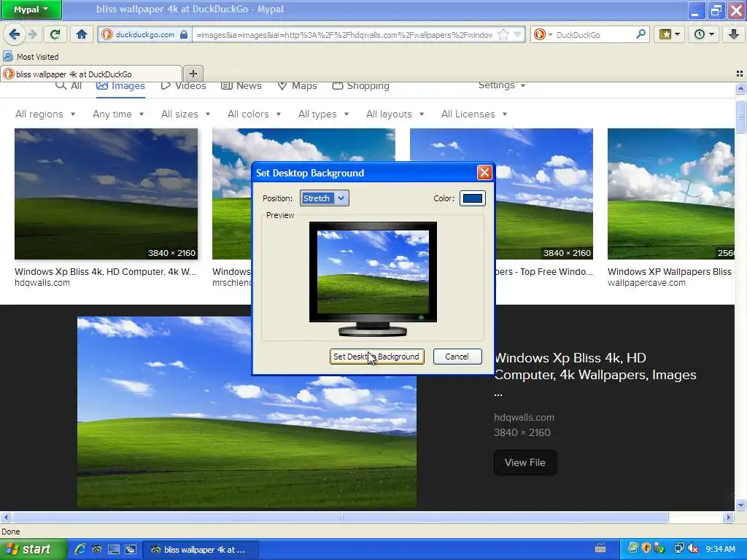Click the vertical page scrollbar down arrow
The image size is (747, 560).
tap(740, 505)
